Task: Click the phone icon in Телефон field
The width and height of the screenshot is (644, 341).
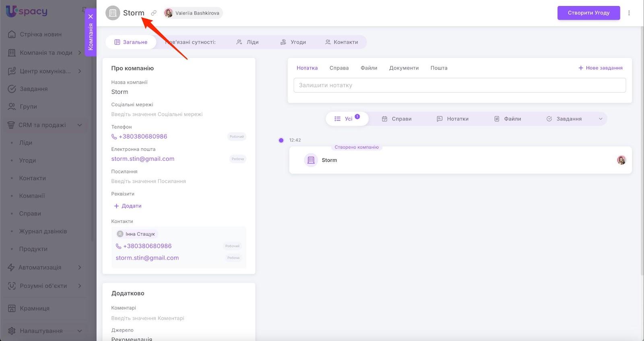Action: tap(114, 136)
